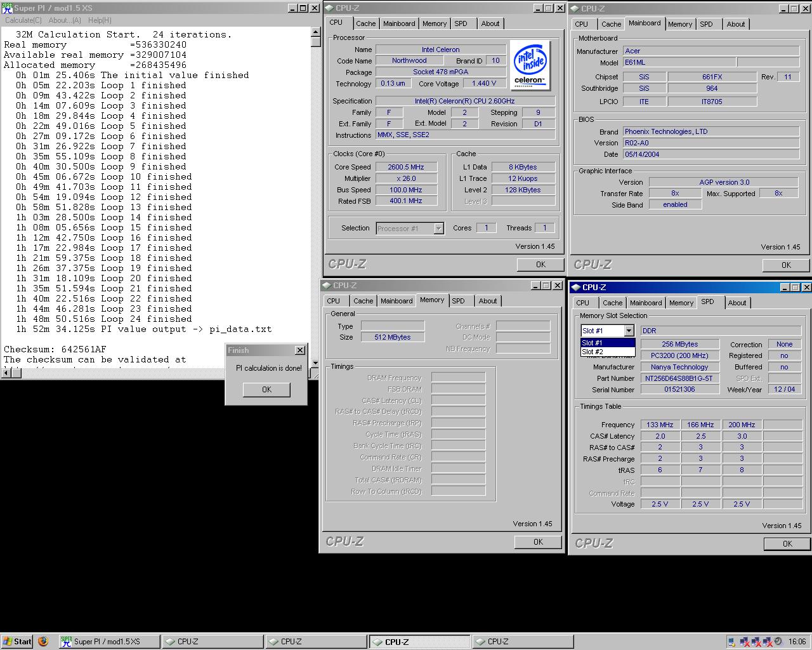Close the Finish dialog with its X
The image size is (812, 650).
pos(300,350)
